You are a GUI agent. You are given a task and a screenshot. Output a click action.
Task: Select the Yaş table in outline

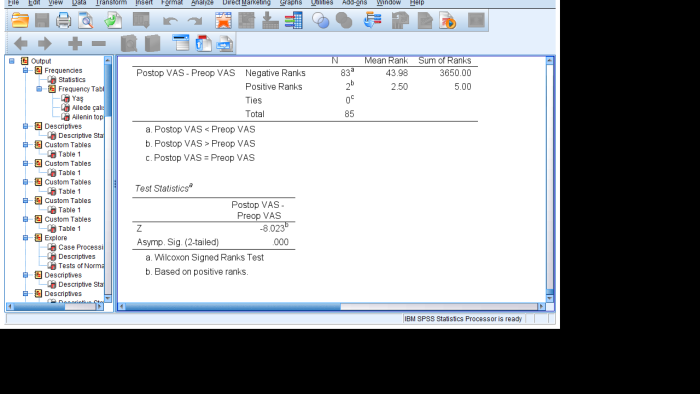point(78,98)
